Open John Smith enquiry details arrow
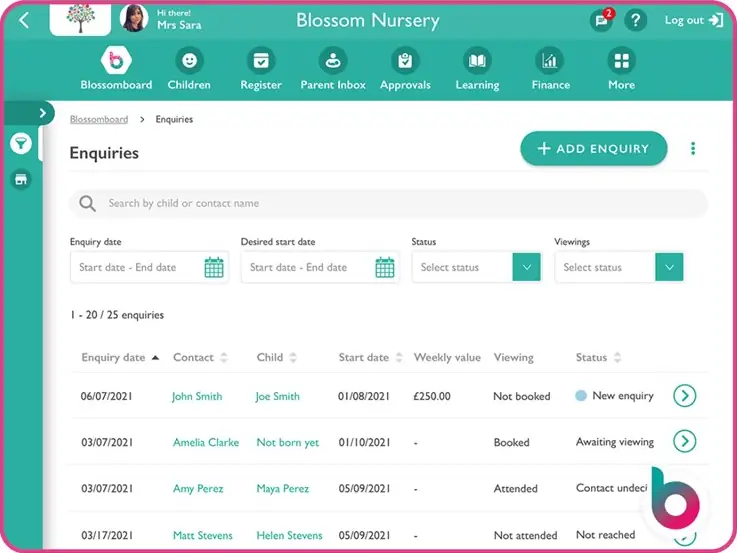737x553 pixels. pyautogui.click(x=684, y=396)
